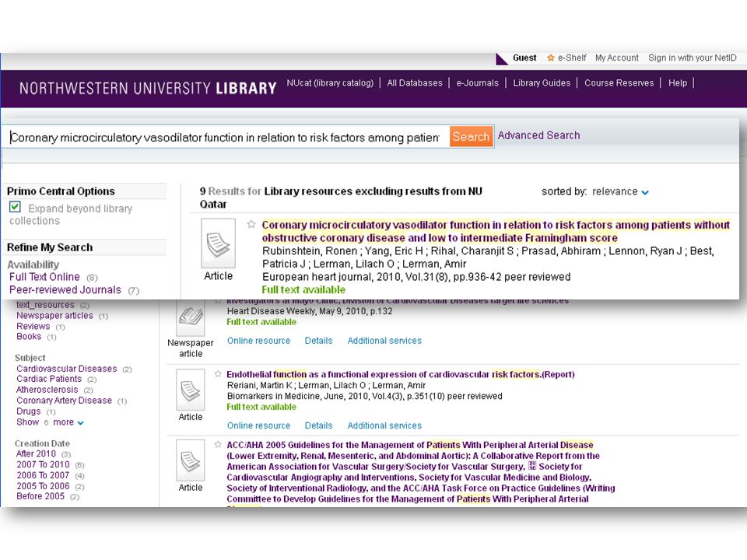Click Sign in with your NetID

693,58
